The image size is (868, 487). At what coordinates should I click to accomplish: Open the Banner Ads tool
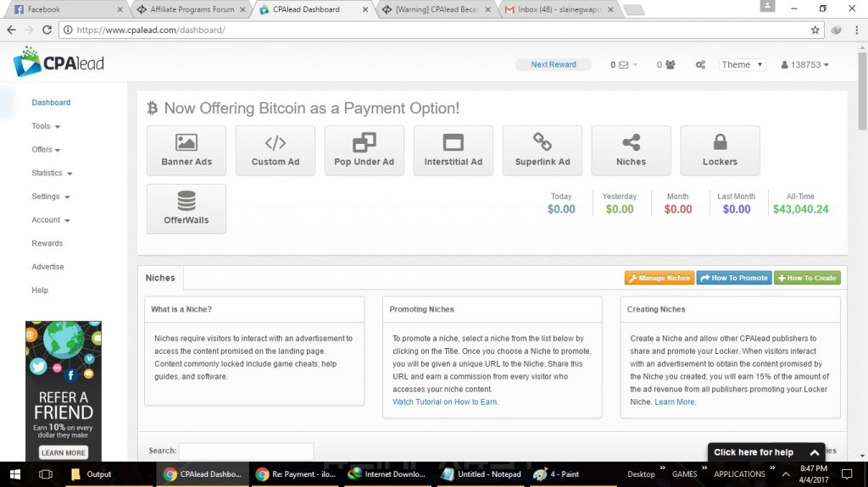(186, 151)
